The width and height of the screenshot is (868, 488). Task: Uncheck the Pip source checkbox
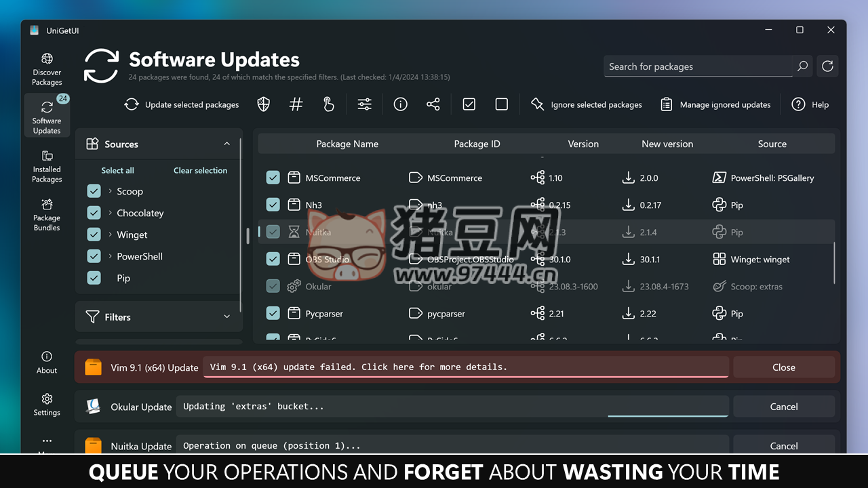point(94,278)
